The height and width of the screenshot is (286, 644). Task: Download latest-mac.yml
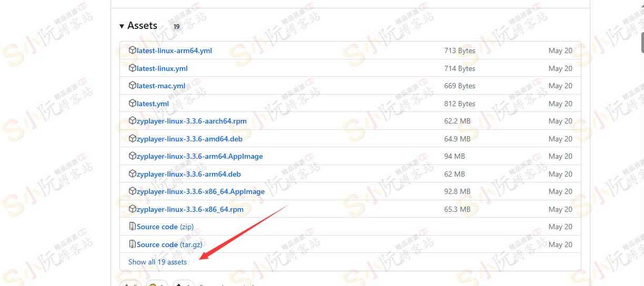[161, 86]
